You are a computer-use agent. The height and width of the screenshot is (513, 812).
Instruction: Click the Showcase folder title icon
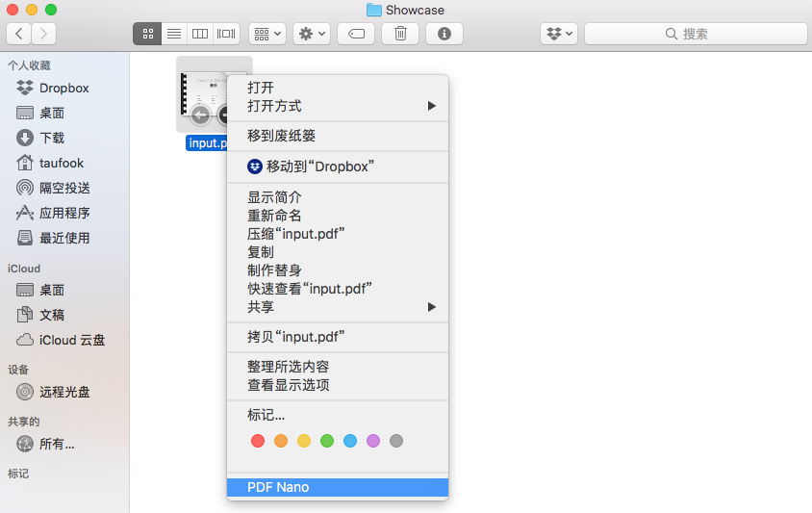[374, 10]
